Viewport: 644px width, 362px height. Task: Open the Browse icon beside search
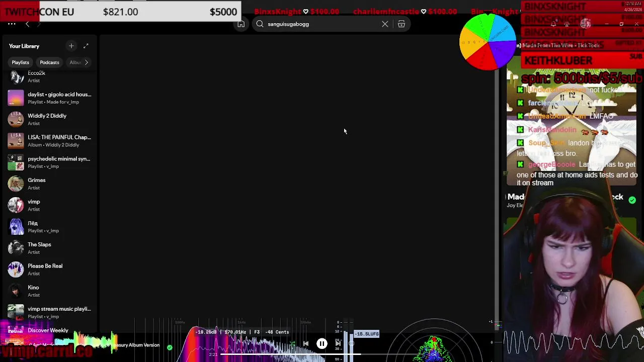401,24
